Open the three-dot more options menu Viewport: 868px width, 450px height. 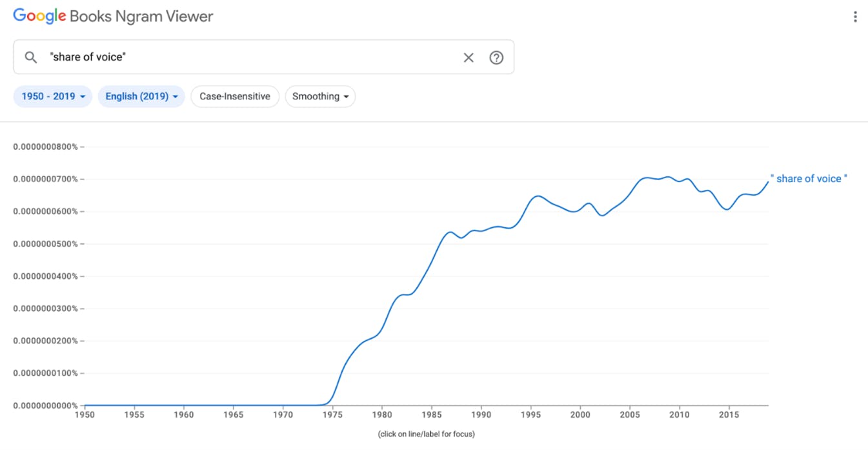[x=855, y=17]
